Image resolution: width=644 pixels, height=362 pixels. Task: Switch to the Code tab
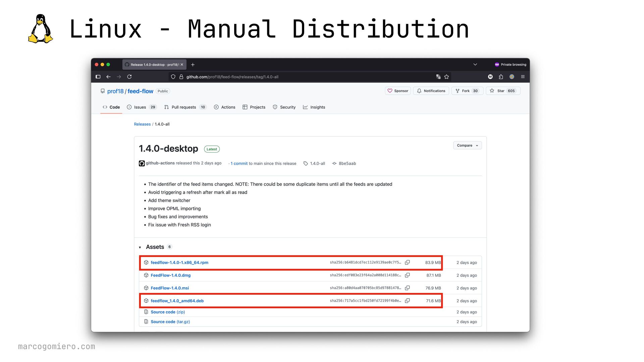(111, 107)
